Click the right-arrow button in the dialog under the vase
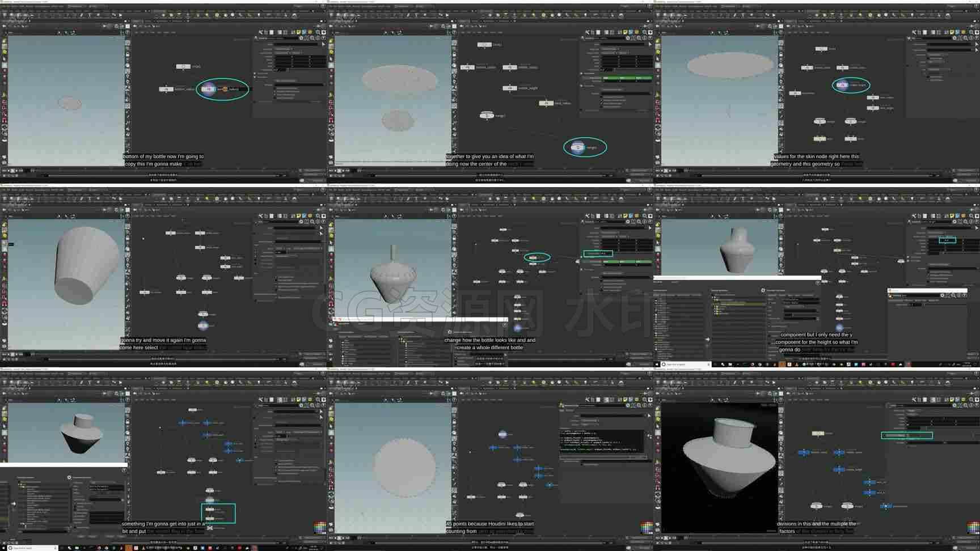Viewport: 980px width, 551px height. (x=707, y=339)
